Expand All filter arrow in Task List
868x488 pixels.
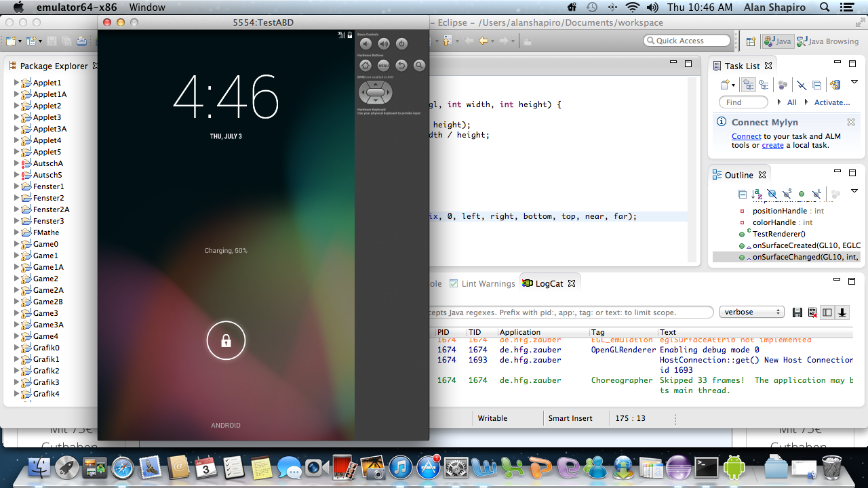click(778, 102)
